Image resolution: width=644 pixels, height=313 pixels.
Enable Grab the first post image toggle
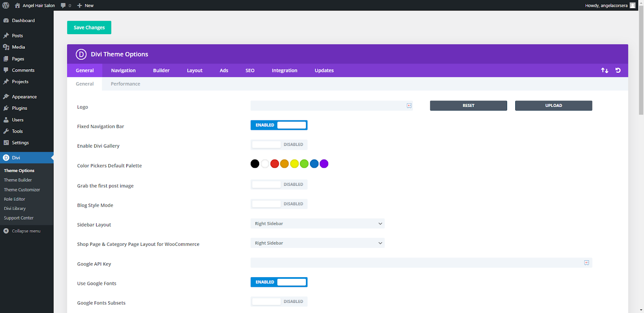[279, 184]
